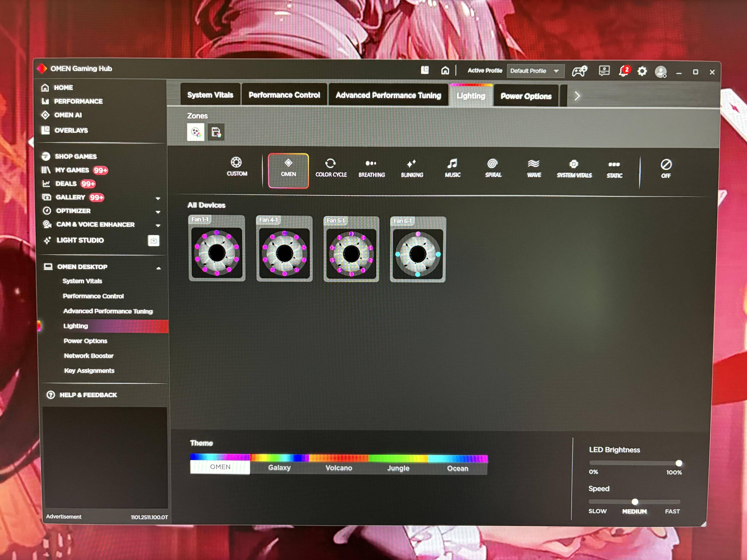Select the System Vitals lighting mode
747x560 pixels.
pyautogui.click(x=574, y=169)
